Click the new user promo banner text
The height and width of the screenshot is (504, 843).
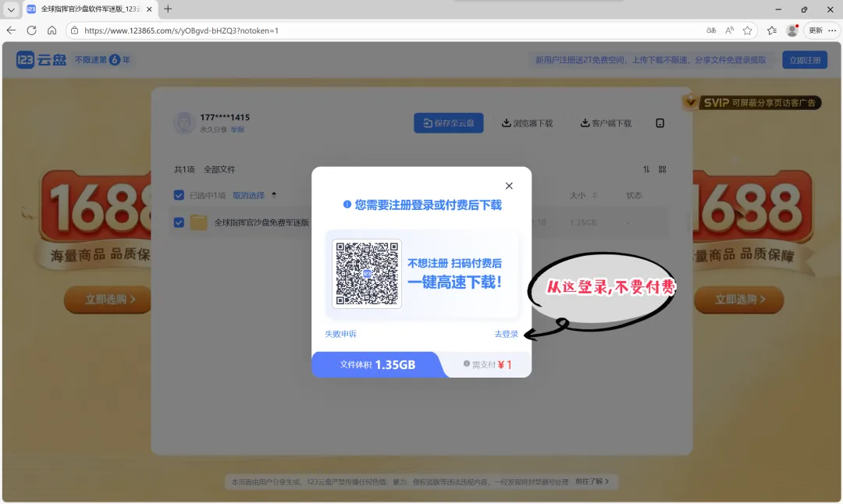point(650,60)
